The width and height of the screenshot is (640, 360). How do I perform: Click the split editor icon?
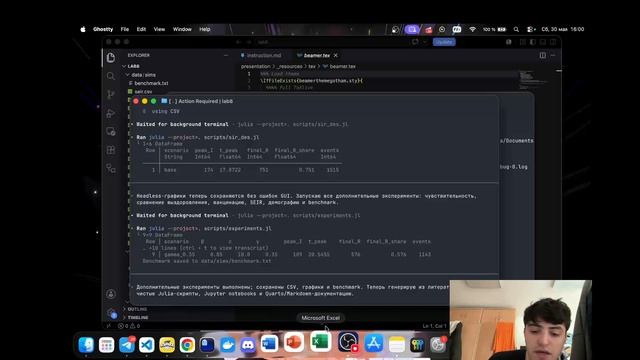pyautogui.click(x=542, y=55)
